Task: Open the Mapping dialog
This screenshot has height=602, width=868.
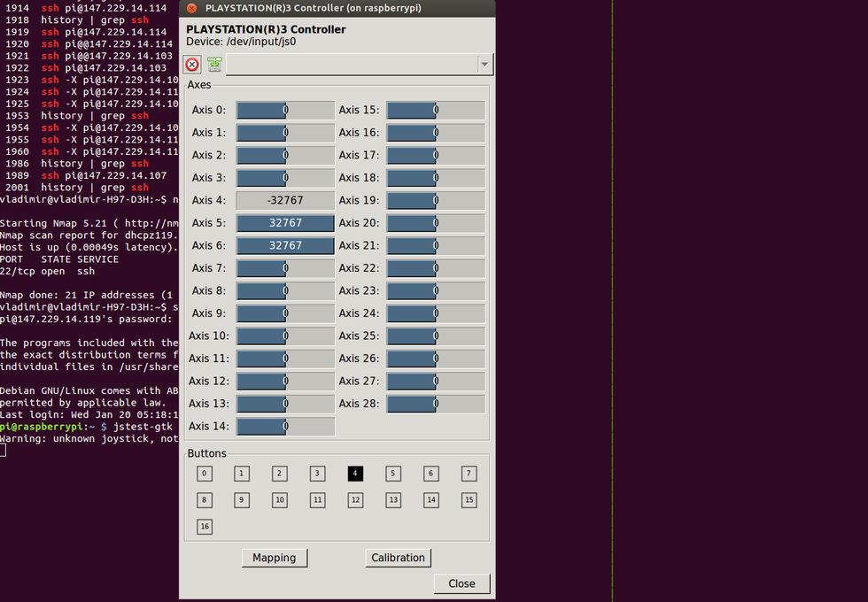Action: tap(275, 558)
